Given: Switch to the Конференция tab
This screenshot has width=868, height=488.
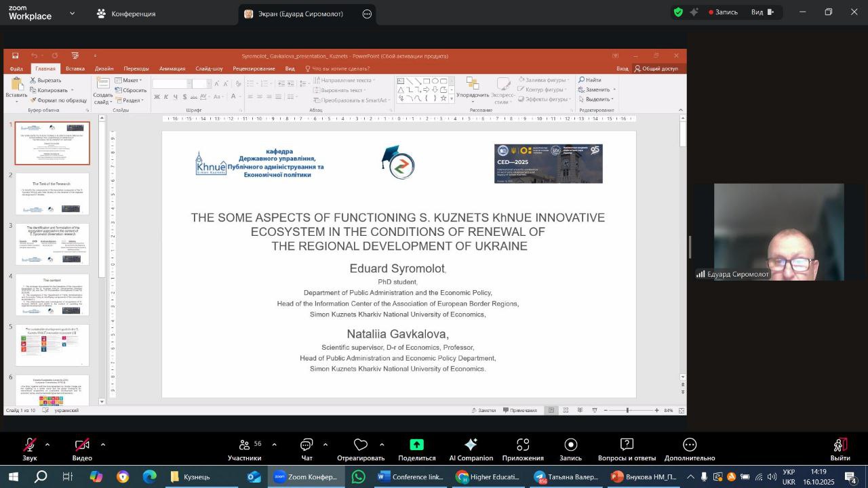Looking at the screenshot, I should 126,14.
